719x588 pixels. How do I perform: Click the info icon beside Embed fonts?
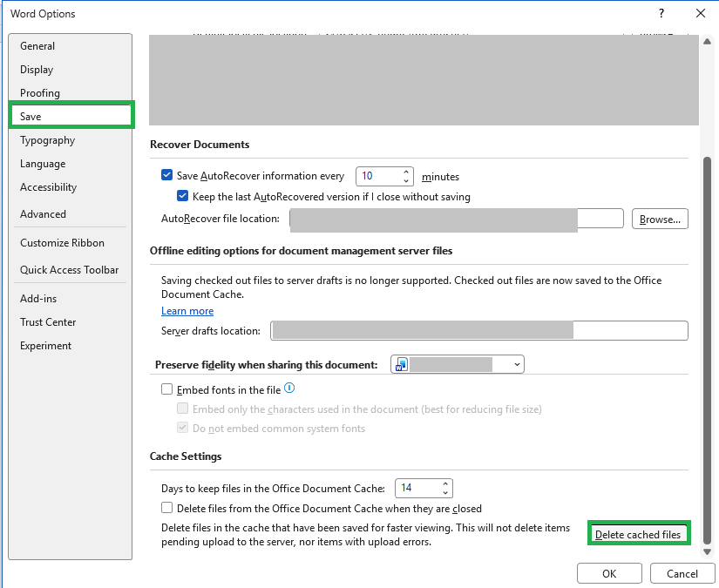click(x=289, y=389)
